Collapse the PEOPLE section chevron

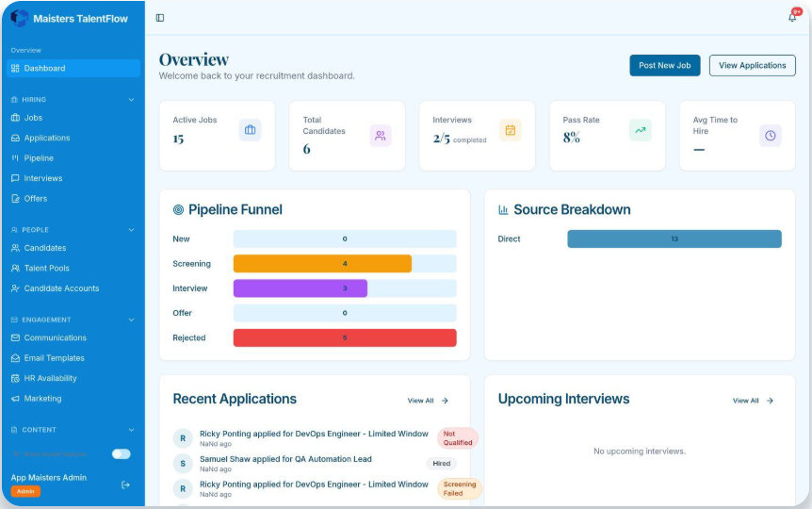coord(131,230)
